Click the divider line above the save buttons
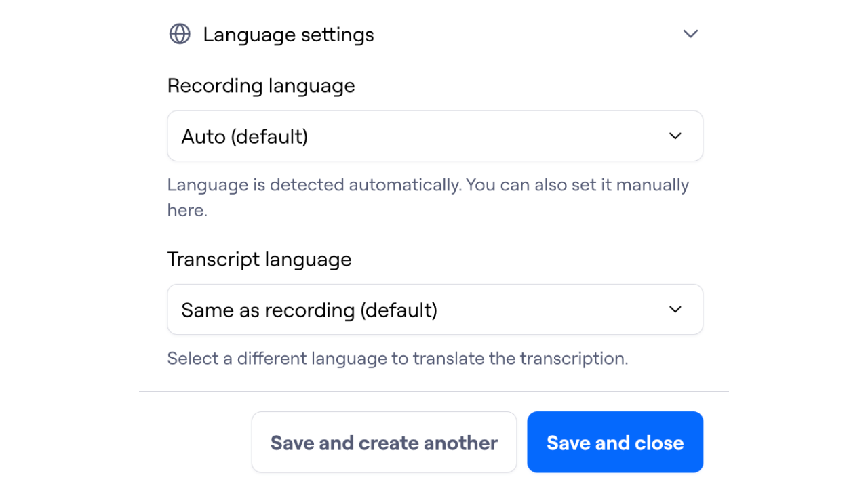This screenshot has height=488, width=868. 434,391
